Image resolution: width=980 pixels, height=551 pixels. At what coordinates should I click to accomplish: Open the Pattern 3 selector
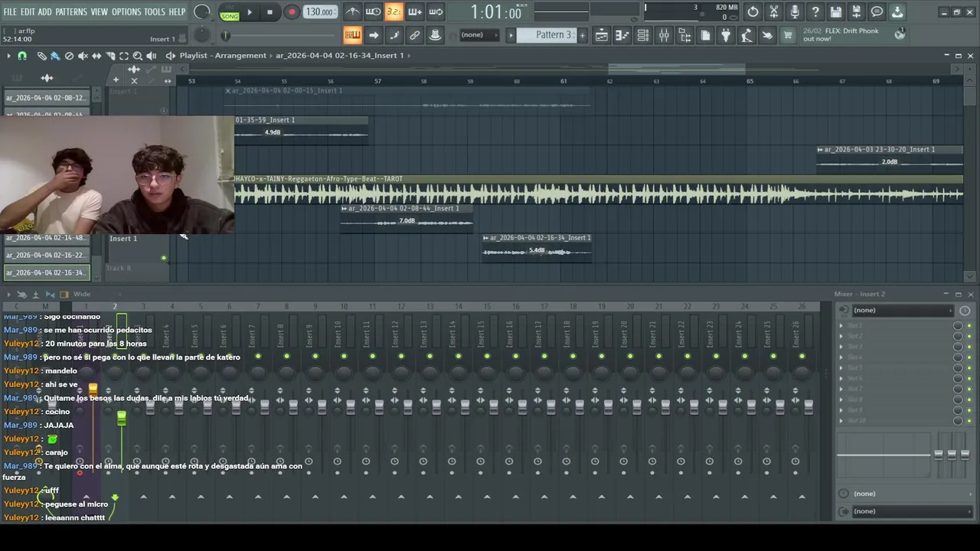tap(546, 35)
